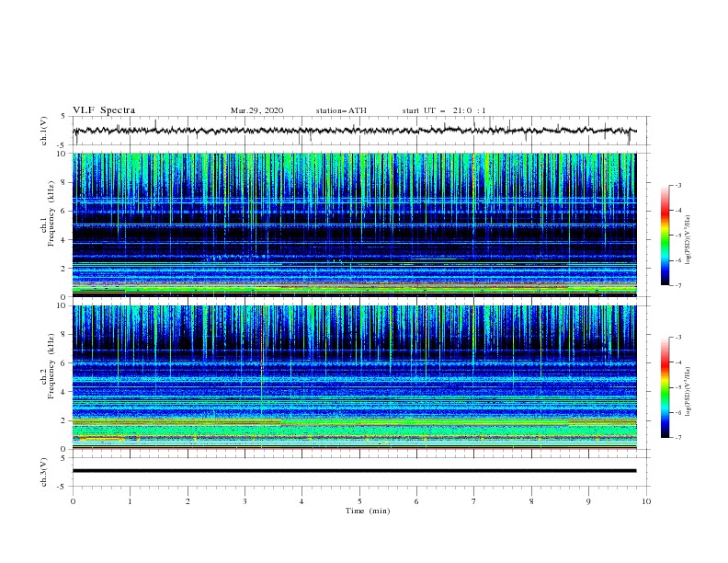The height and width of the screenshot is (563, 728).
Task: Click the black ch.1 voltage waveform trace
Action: coord(354,131)
